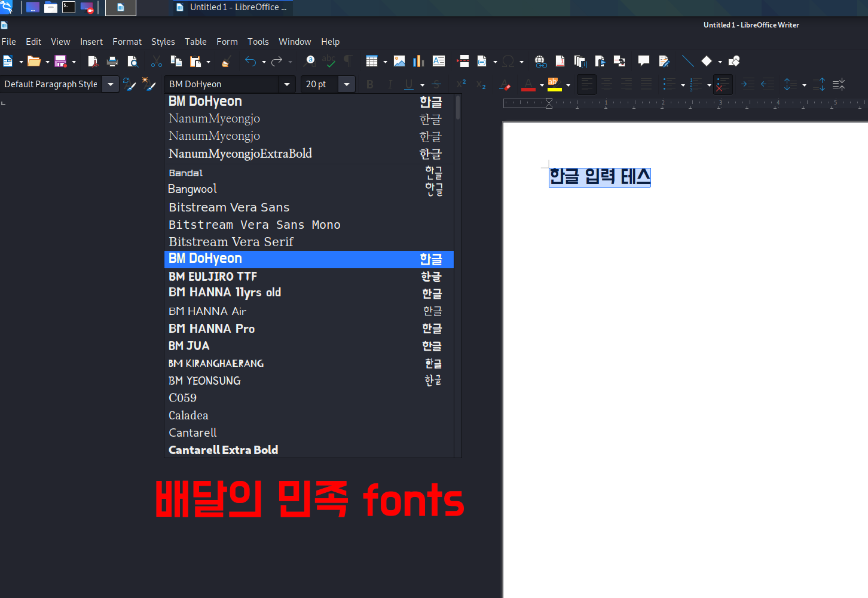This screenshot has height=598, width=868.
Task: Click the Print icon
Action: pyautogui.click(x=112, y=61)
